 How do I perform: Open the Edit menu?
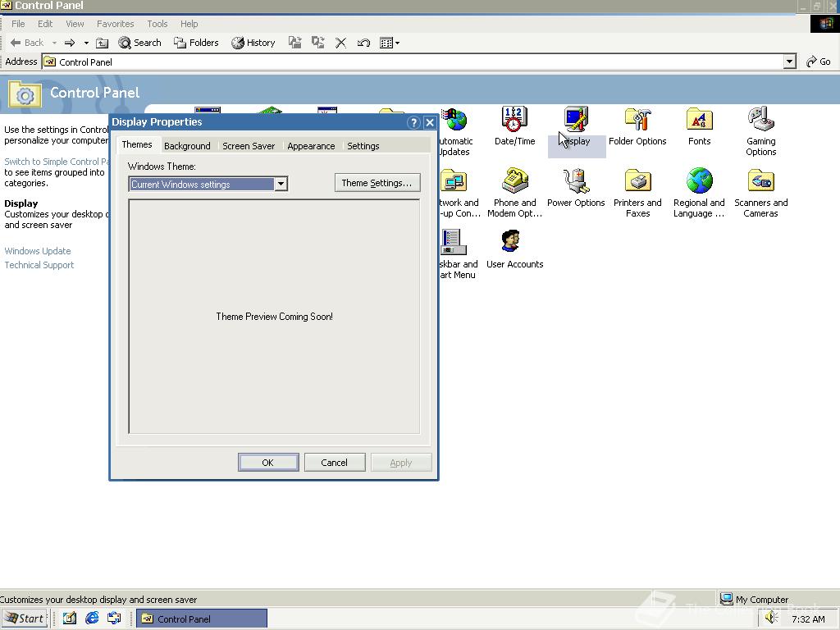[x=45, y=24]
